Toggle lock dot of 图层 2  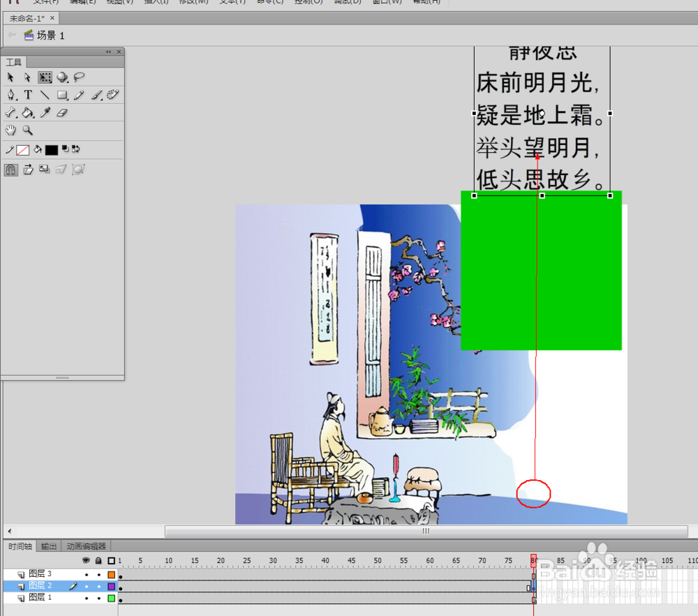click(99, 586)
